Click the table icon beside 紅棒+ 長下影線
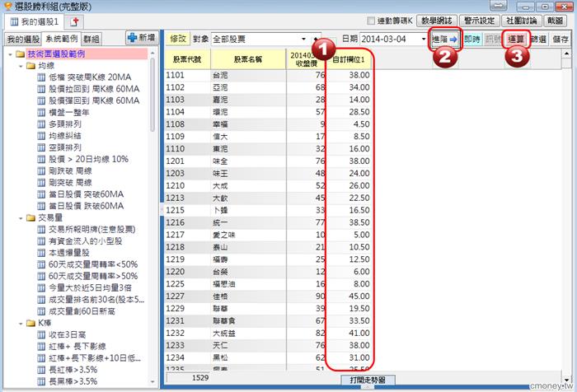 click(x=41, y=347)
